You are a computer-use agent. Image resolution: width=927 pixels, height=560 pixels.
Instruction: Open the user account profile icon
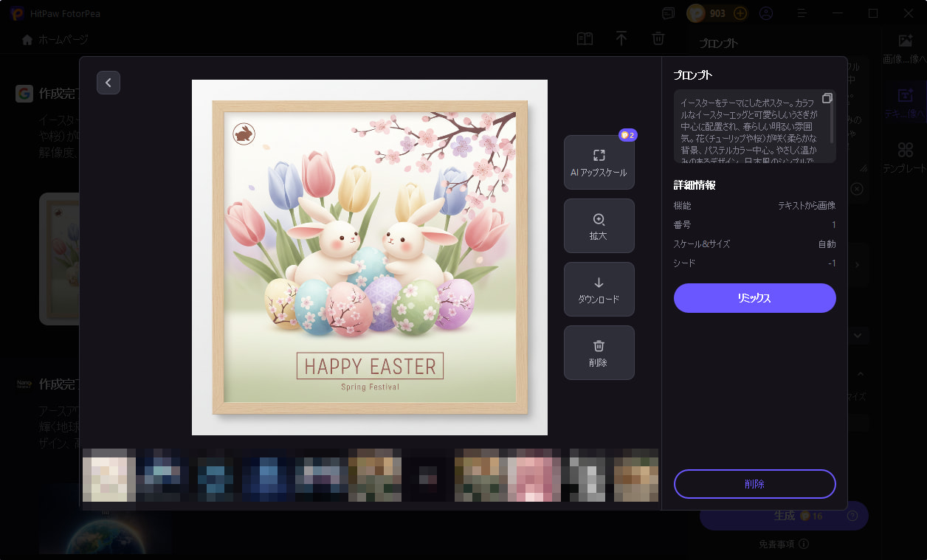pyautogui.click(x=766, y=13)
